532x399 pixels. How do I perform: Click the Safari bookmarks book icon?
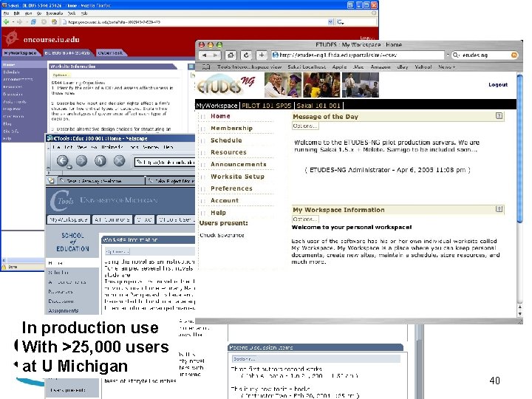point(206,67)
